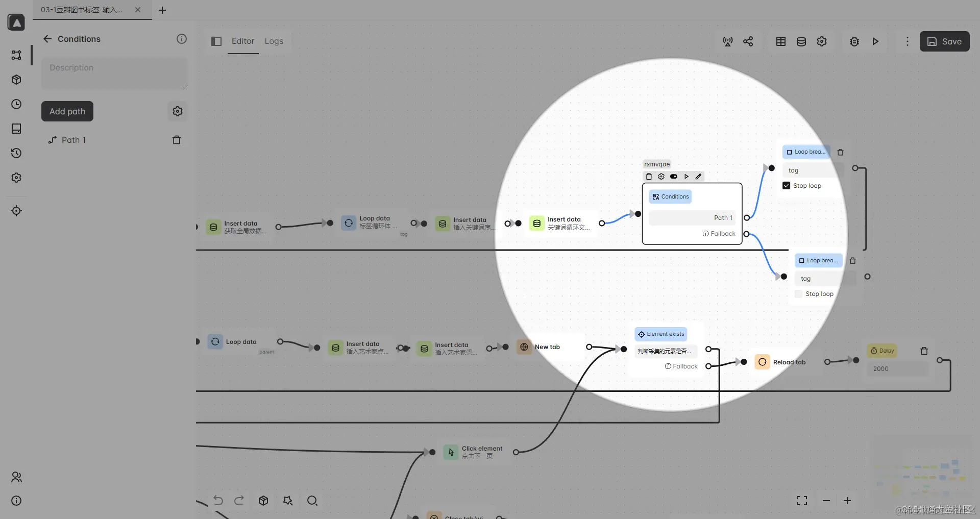Switch to the Logs tab
Screen dimensions: 980x519
(274, 41)
